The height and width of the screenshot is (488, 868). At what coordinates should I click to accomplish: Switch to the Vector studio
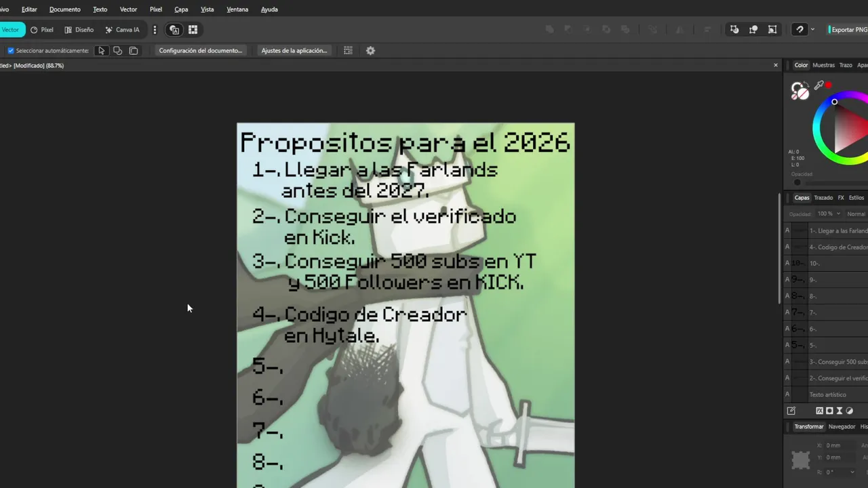[x=11, y=30]
